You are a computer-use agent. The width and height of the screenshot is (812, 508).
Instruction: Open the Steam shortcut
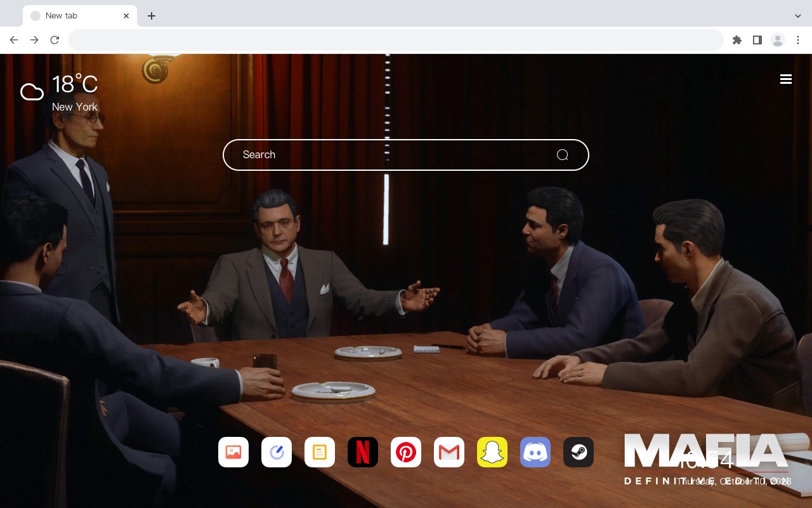coord(579,452)
